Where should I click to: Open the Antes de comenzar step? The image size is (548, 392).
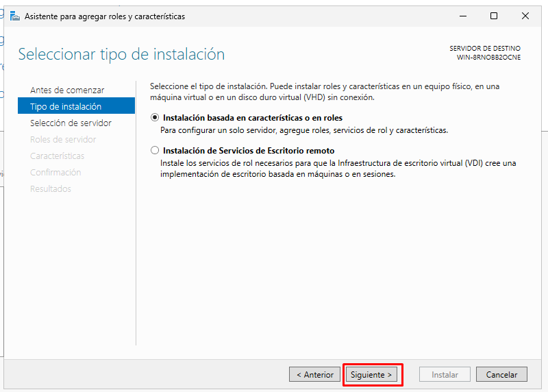pos(67,90)
